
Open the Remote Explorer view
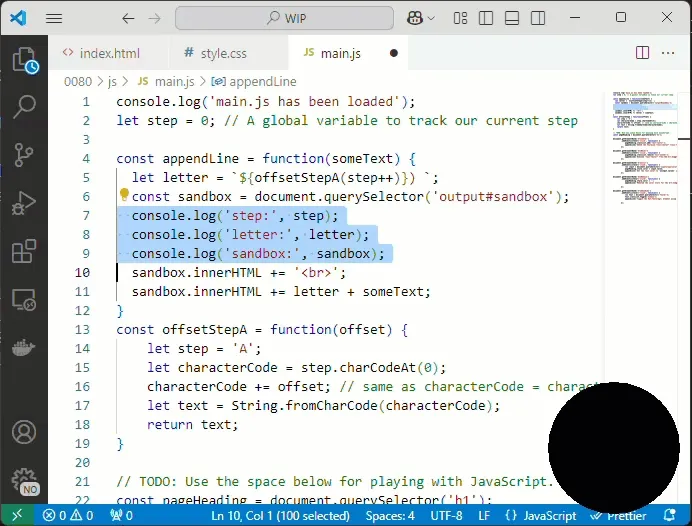point(24,299)
